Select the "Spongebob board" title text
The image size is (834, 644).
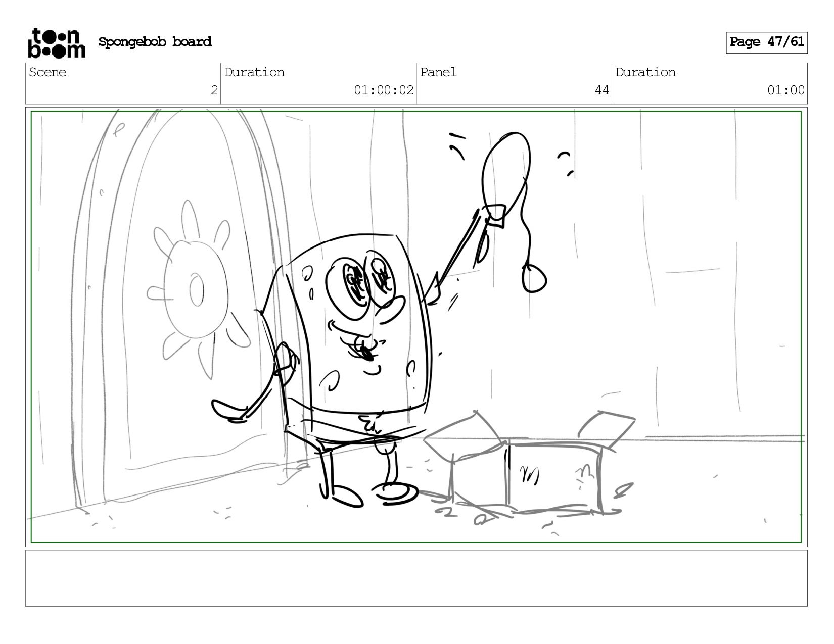(x=155, y=42)
